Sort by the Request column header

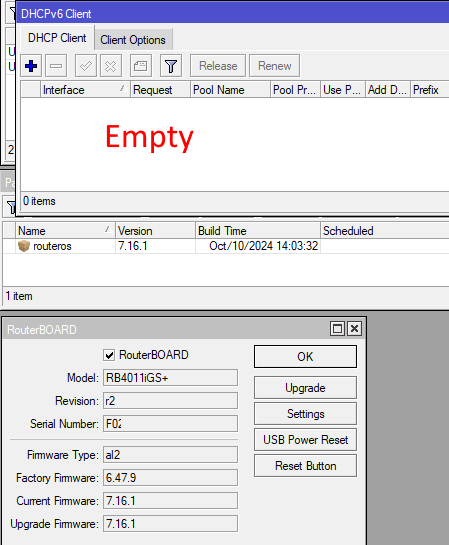pos(160,90)
